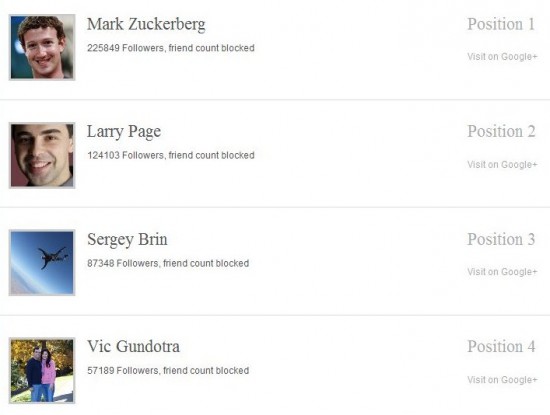Screen dimensions: 550x415
Task: Select the Sergey Brin name heading
Action: (x=127, y=240)
